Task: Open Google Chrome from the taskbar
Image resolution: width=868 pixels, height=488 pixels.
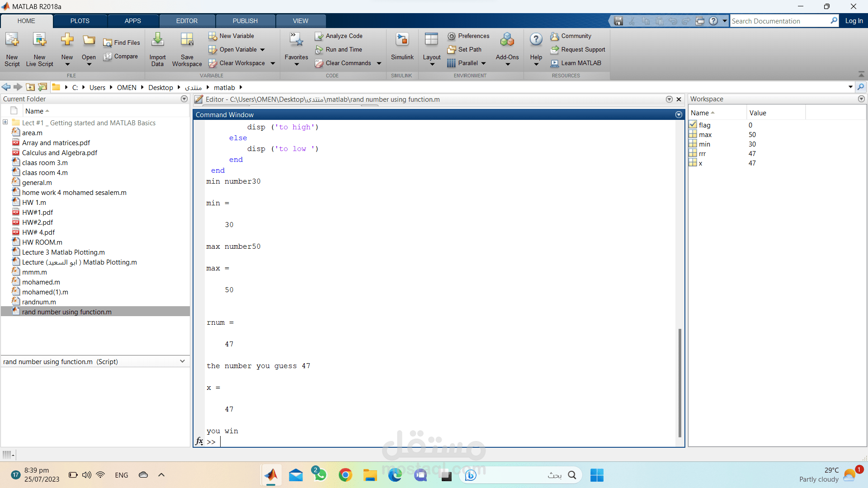Action: tap(345, 474)
